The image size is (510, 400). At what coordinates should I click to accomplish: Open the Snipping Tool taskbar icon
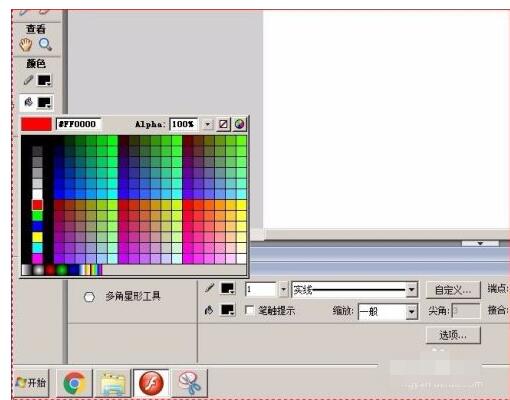coord(189,383)
